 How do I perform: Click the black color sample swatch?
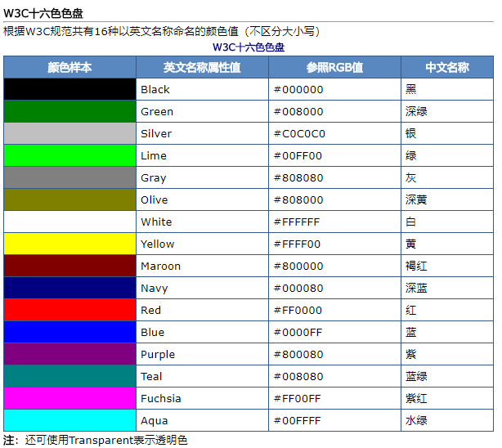click(x=70, y=89)
